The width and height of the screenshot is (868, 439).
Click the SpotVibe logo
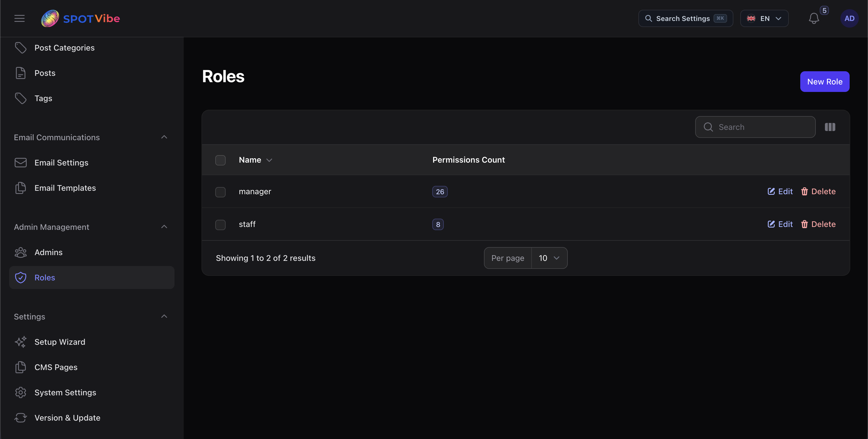click(80, 19)
